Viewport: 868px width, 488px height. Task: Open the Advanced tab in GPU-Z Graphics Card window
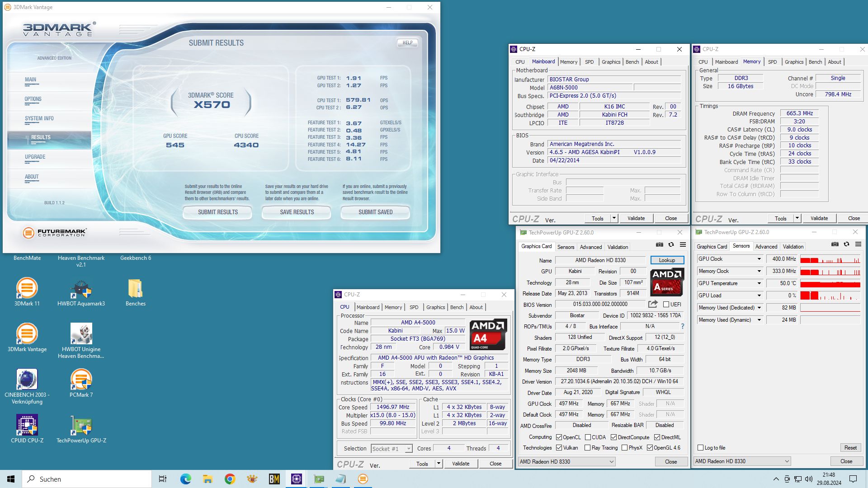(591, 247)
